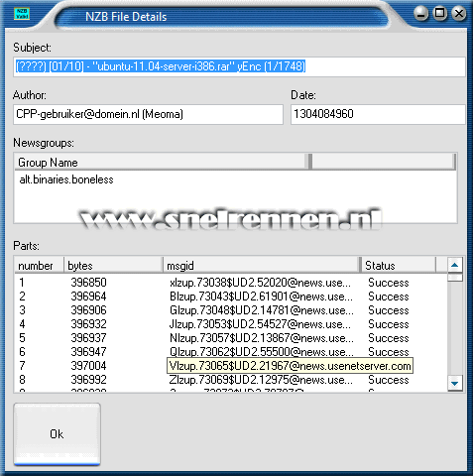Viewport: 473px width, 476px height.
Task: Select part row number 7
Action: 230,366
